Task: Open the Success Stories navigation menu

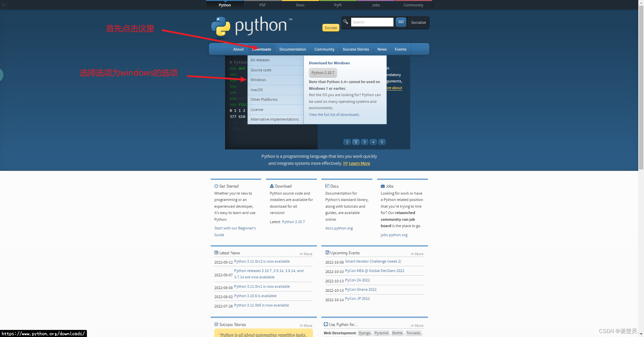Action: 356,49
